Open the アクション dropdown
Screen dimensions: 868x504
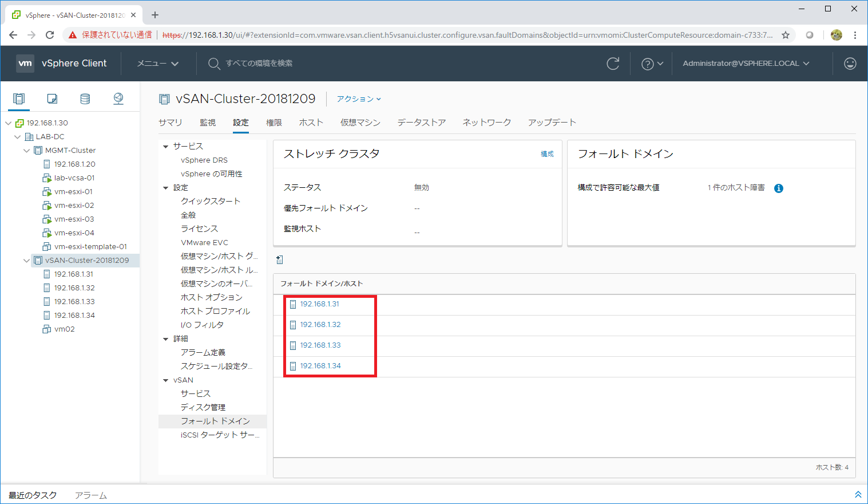click(359, 99)
